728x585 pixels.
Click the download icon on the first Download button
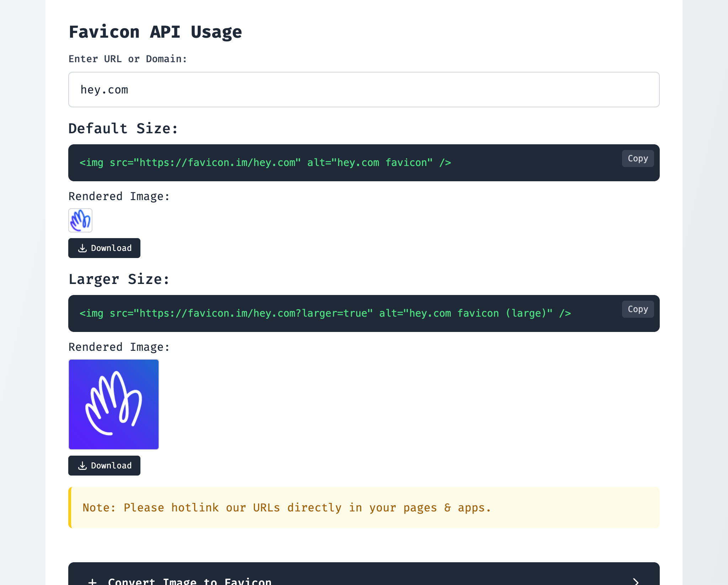tap(83, 248)
